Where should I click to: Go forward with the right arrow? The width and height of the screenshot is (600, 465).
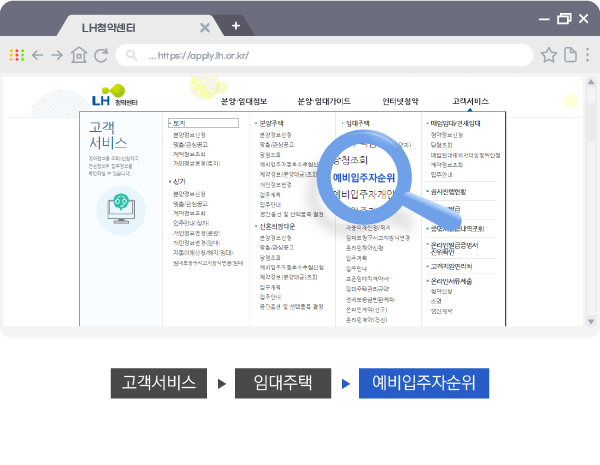coord(57,55)
